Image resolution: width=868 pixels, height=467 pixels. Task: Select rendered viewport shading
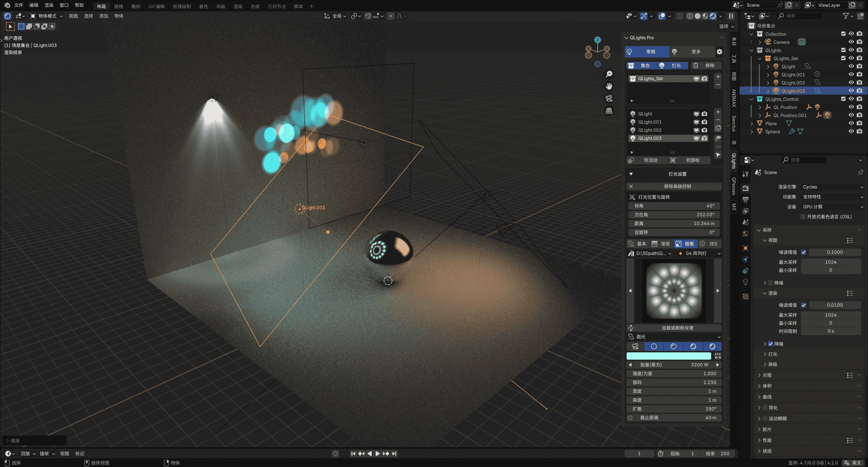(713, 16)
